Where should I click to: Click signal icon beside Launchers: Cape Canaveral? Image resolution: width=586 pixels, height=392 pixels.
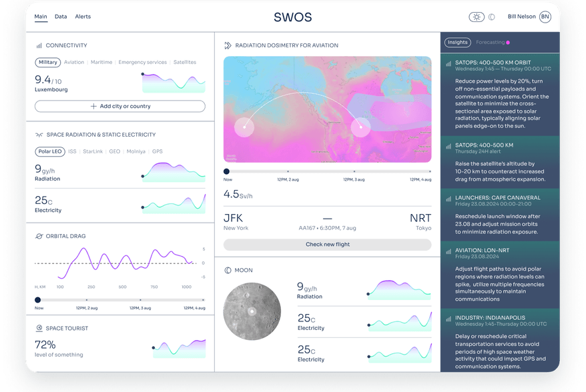pos(449,198)
